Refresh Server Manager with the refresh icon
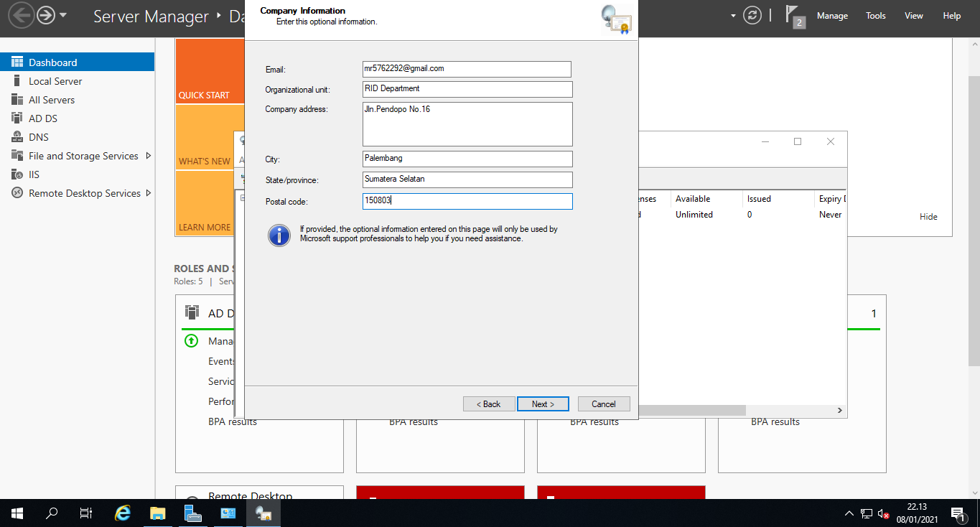Viewport: 980px width, 527px height. click(x=752, y=14)
